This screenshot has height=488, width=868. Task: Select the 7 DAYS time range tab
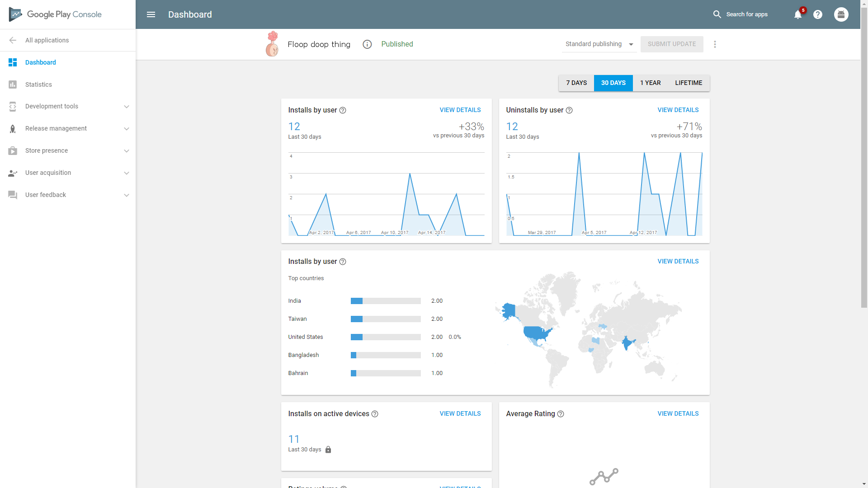point(576,83)
